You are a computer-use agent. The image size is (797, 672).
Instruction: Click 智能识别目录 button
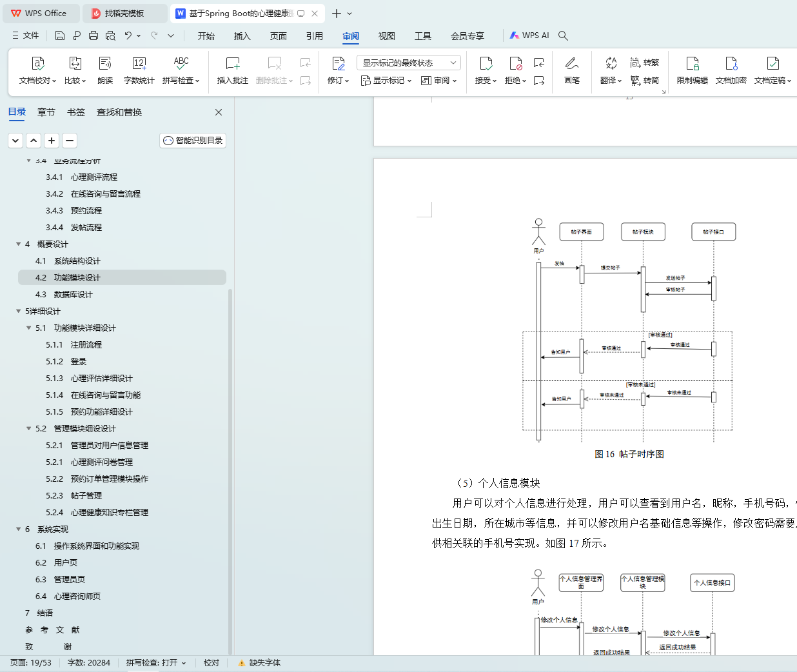193,140
